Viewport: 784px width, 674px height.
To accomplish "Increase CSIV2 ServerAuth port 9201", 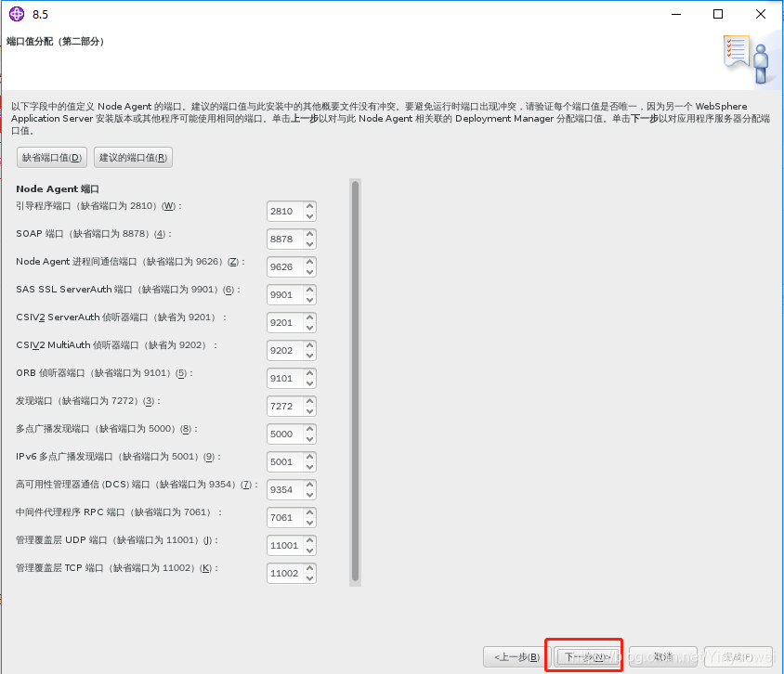I will (310, 318).
